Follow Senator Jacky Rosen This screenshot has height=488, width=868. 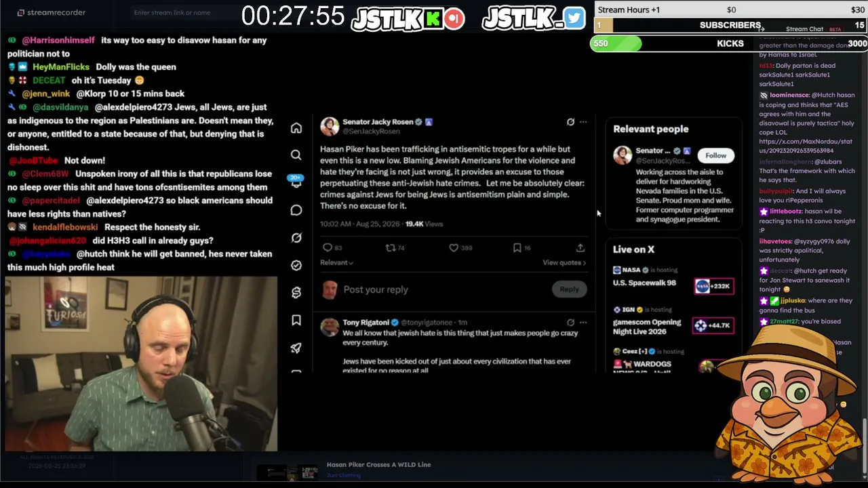point(715,155)
